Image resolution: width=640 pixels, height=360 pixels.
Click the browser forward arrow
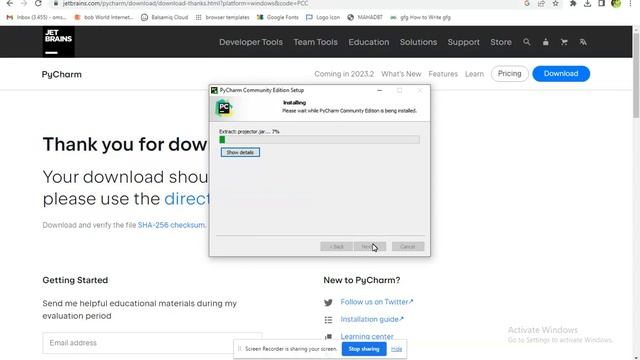[x=24, y=3]
